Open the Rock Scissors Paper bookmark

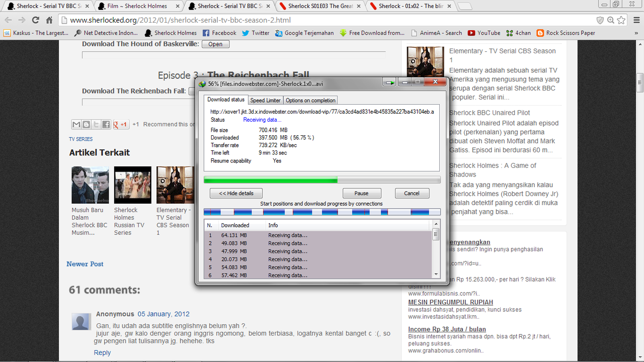566,33
